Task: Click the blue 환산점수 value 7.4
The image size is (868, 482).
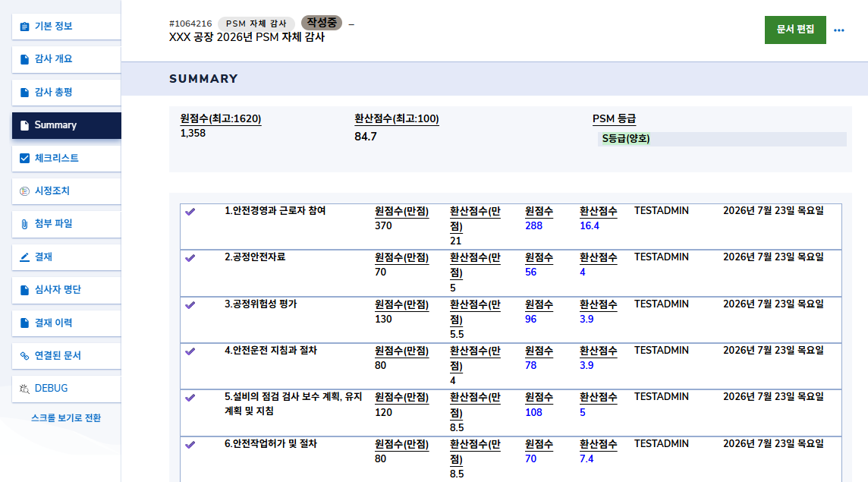Action: tap(587, 459)
